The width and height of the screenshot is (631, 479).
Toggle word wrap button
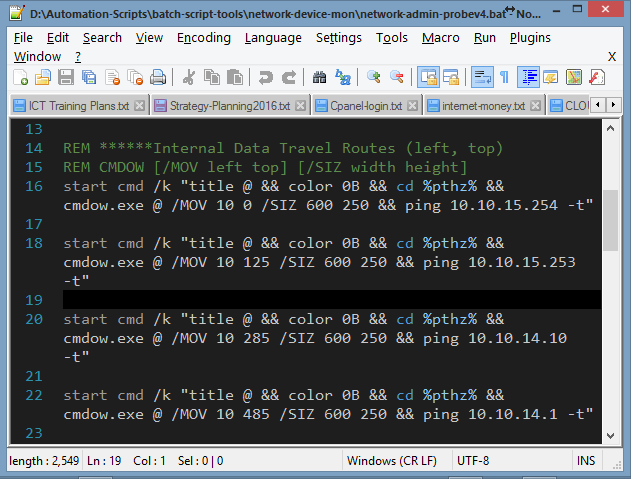coord(482,77)
